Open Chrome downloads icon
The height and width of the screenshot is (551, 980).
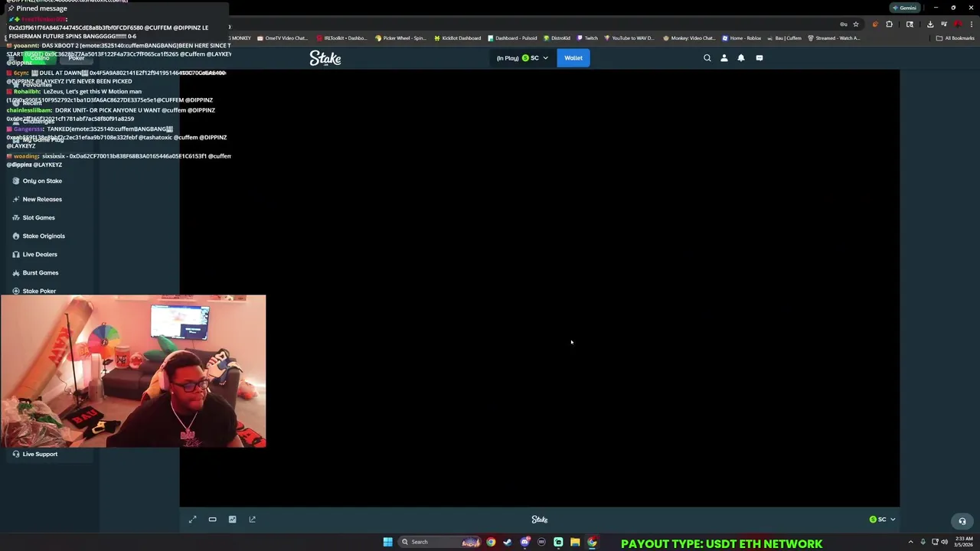click(x=929, y=24)
